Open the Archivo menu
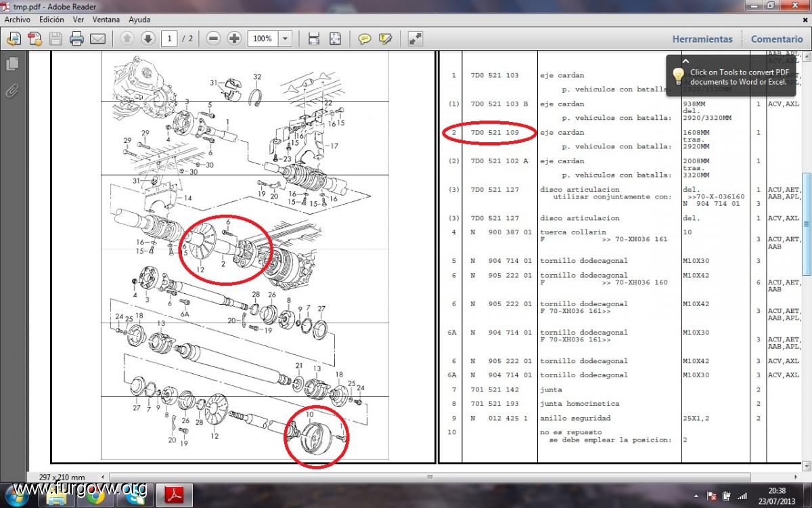The height and width of the screenshot is (508, 812). point(18,20)
